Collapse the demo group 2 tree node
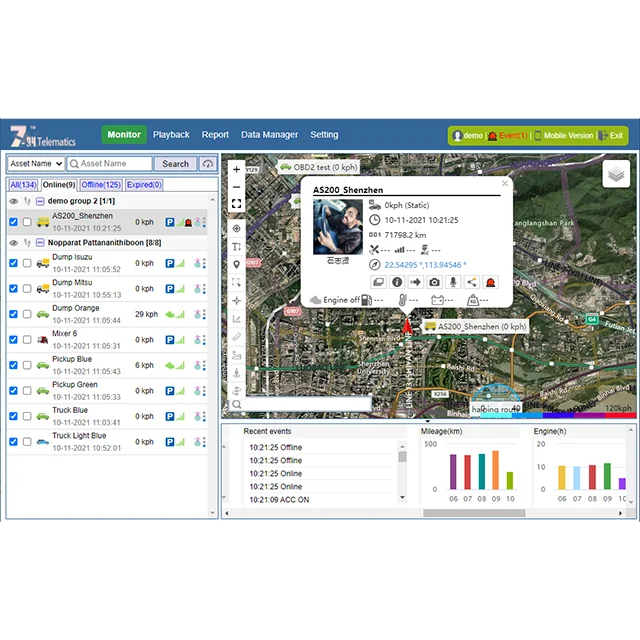 click(40, 201)
